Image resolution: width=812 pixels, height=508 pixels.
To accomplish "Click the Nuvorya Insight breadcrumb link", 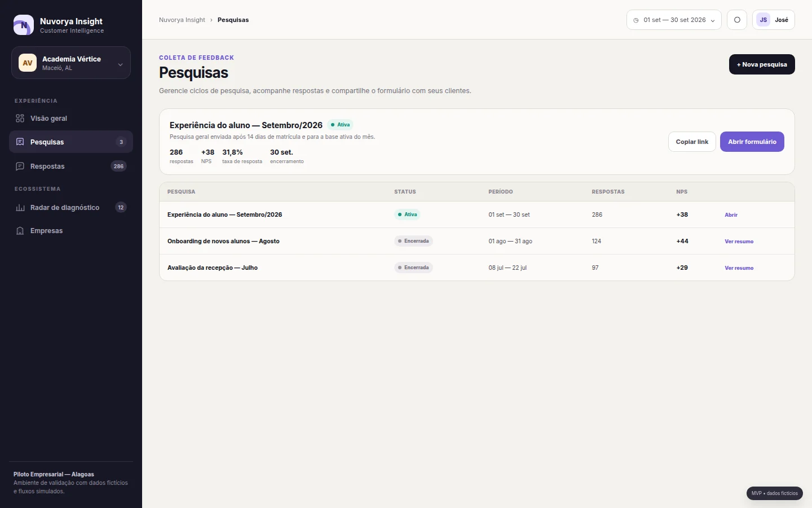I will click(x=182, y=20).
